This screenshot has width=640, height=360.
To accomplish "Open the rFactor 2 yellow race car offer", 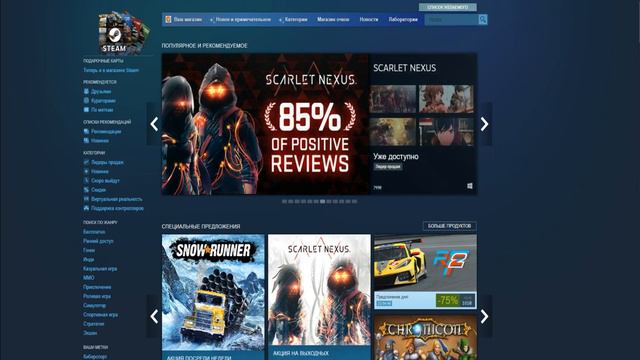I will 425,271.
